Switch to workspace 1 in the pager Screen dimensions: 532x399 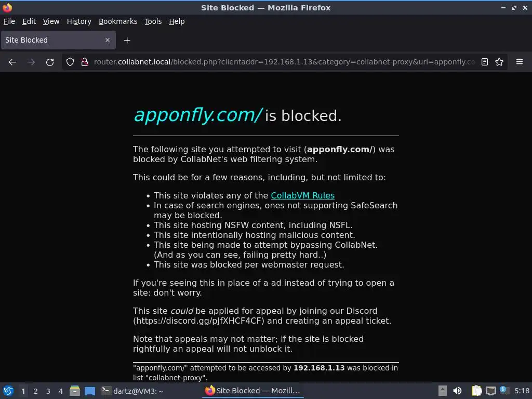click(23, 391)
